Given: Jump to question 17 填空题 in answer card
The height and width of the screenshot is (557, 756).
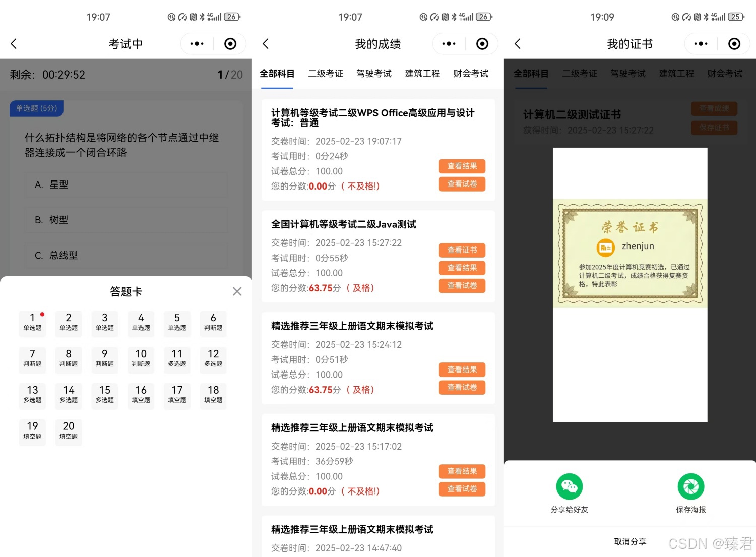Looking at the screenshot, I should (177, 396).
